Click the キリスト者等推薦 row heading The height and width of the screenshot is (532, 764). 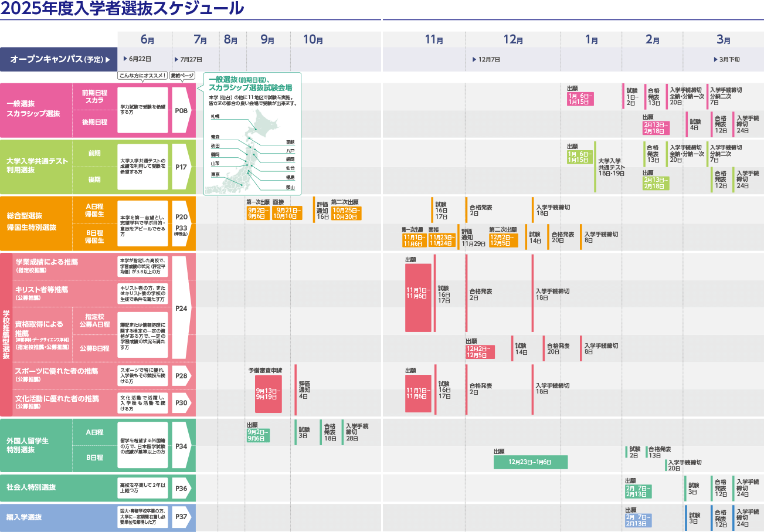(x=41, y=289)
